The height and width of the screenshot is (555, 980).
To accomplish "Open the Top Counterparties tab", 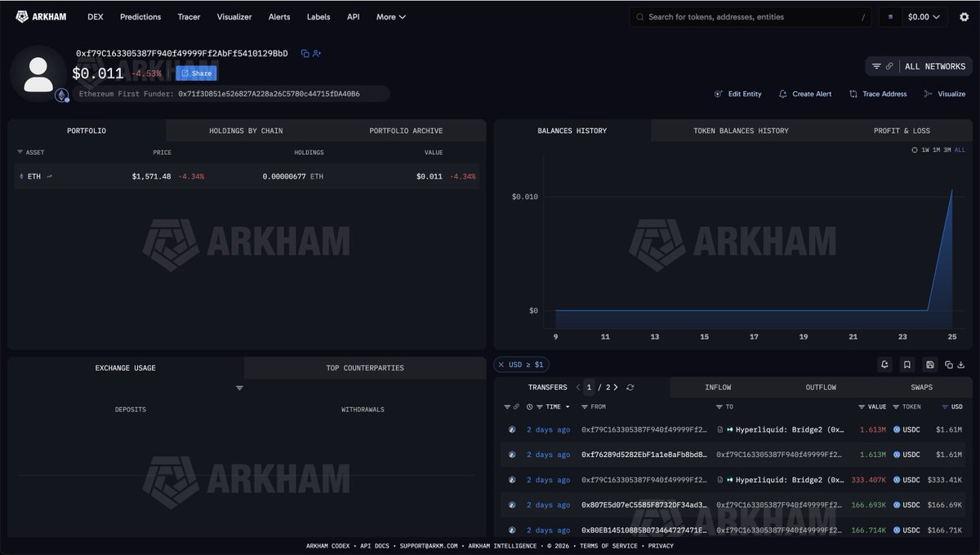I will click(x=365, y=368).
